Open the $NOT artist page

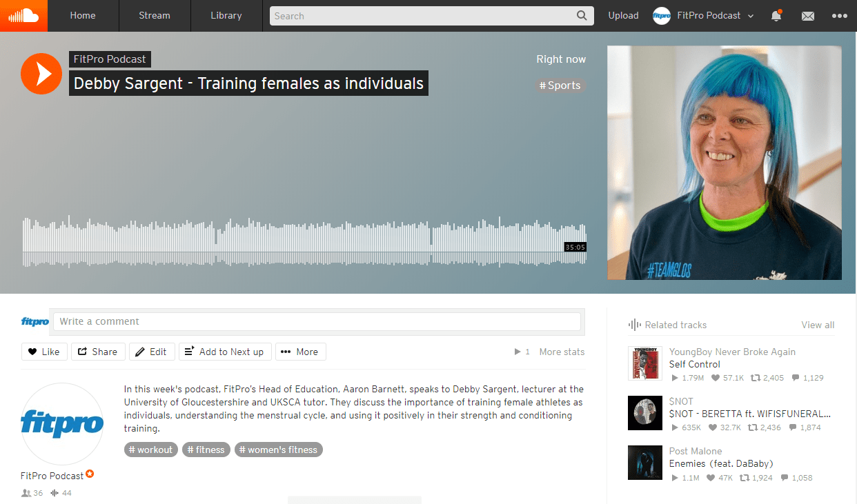click(x=681, y=401)
